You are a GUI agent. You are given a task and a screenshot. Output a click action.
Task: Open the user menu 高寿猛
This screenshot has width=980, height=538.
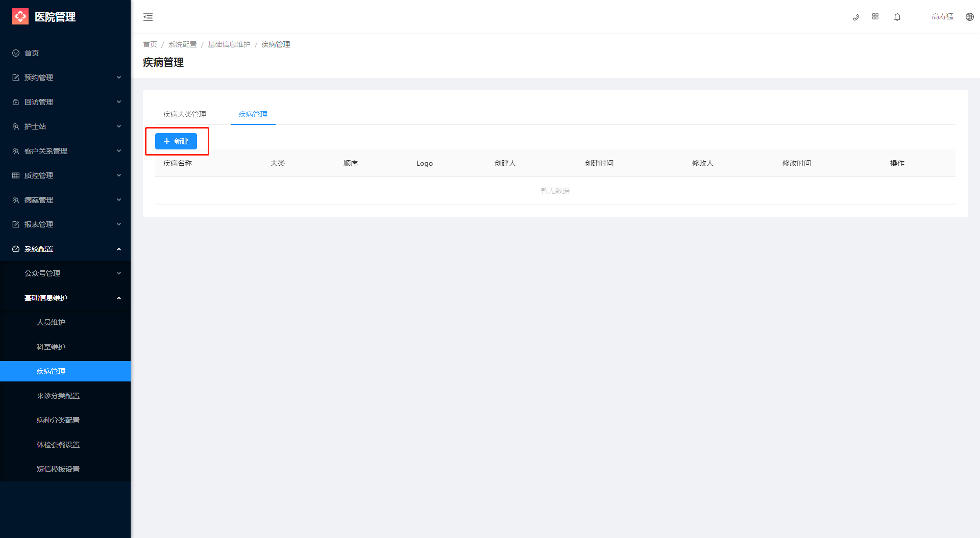point(943,17)
